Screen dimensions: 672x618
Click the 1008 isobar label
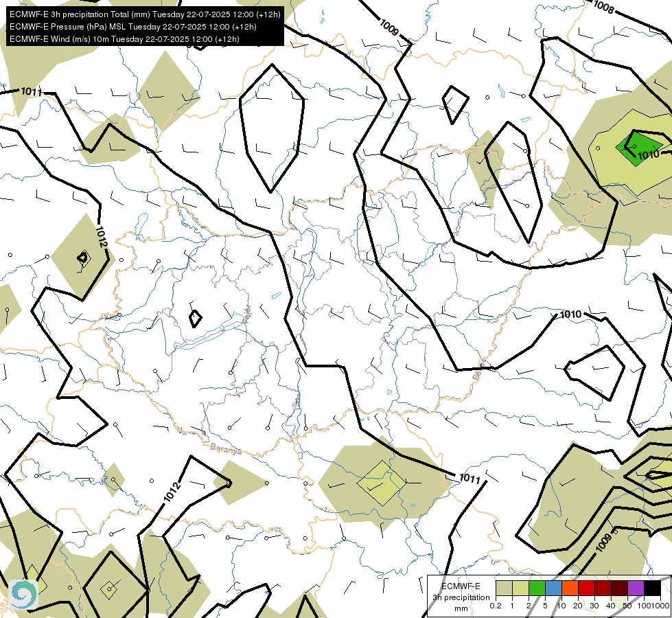tap(603, 8)
